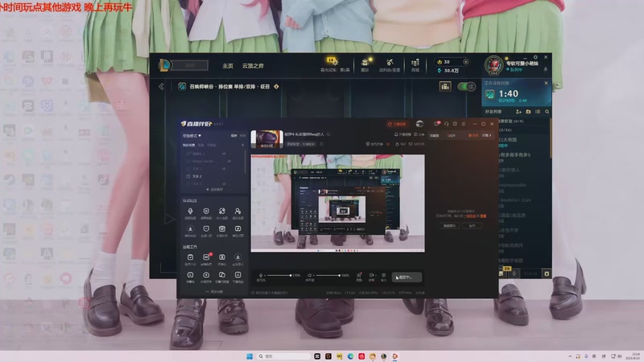Open the store icon in League client
The height and width of the screenshot is (362, 644).
415,63
